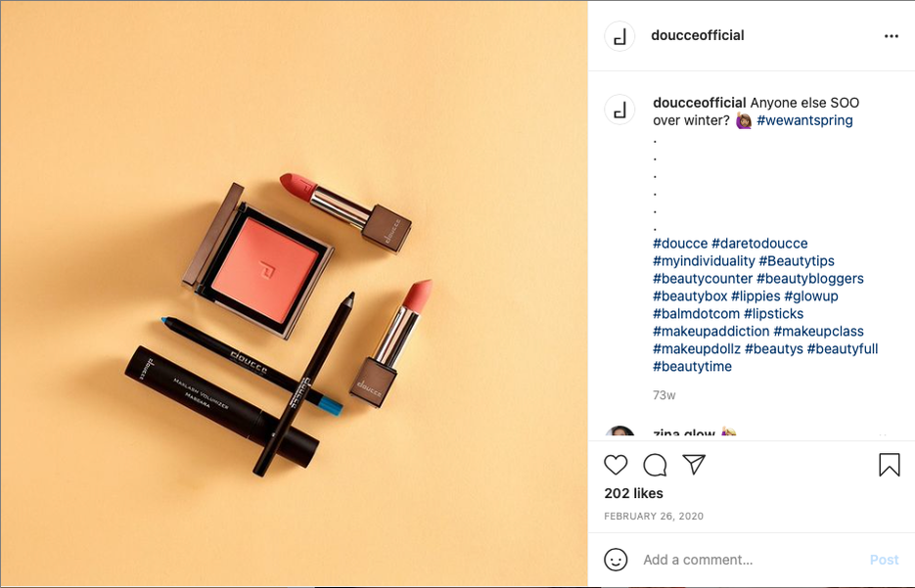Share post using paper plane icon
The height and width of the screenshot is (588, 915).
point(694,465)
